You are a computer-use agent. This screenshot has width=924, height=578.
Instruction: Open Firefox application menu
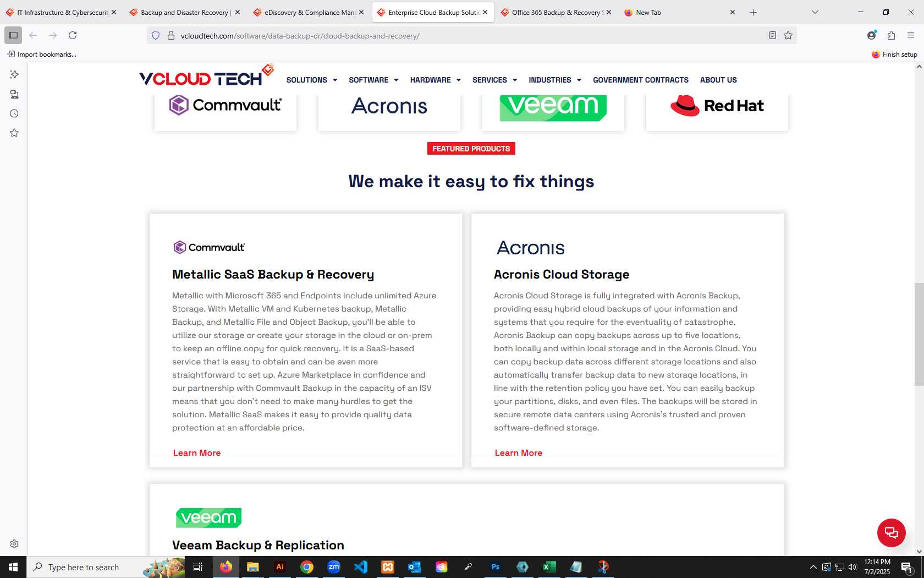(911, 35)
